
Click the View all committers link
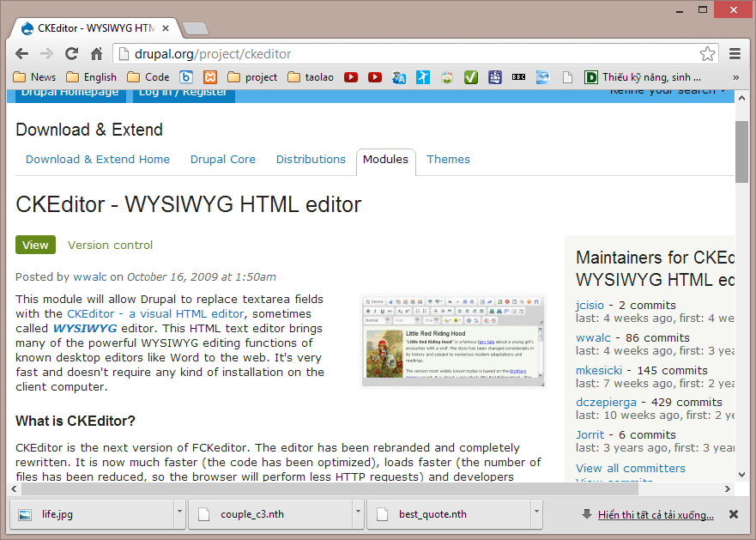pos(630,468)
